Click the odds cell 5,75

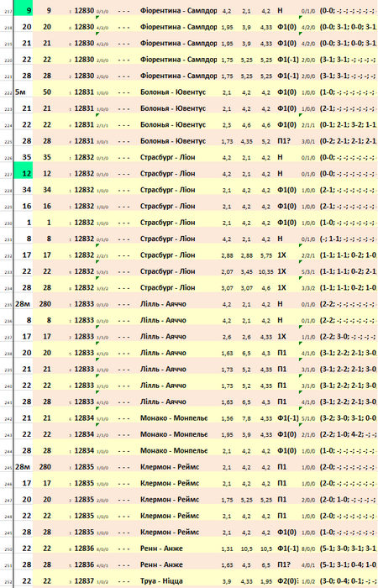tap(266, 255)
